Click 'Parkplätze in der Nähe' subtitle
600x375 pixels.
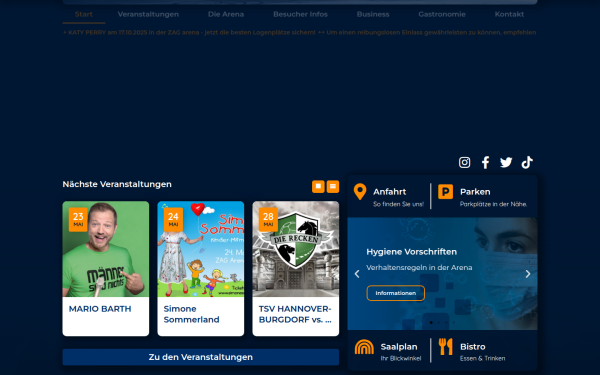click(x=493, y=204)
